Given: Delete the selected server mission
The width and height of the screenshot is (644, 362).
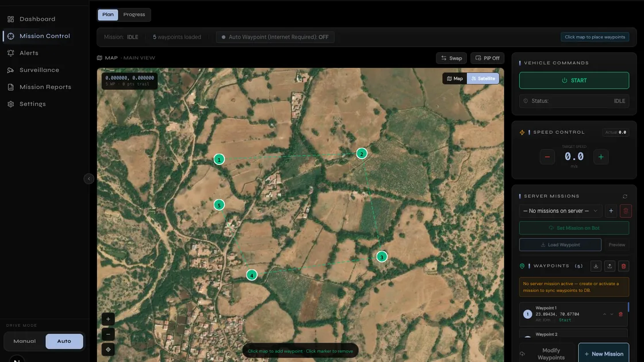Looking at the screenshot, I should click(x=626, y=211).
